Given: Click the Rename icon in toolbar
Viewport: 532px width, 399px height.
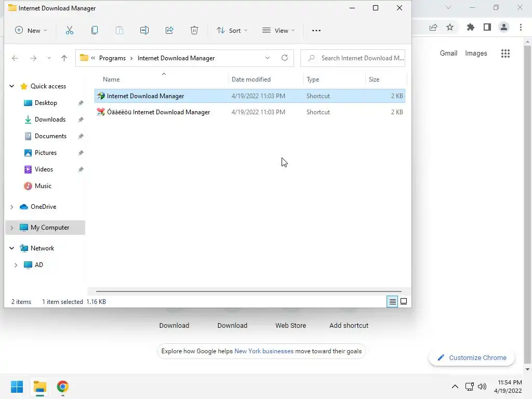Looking at the screenshot, I should tap(144, 31).
